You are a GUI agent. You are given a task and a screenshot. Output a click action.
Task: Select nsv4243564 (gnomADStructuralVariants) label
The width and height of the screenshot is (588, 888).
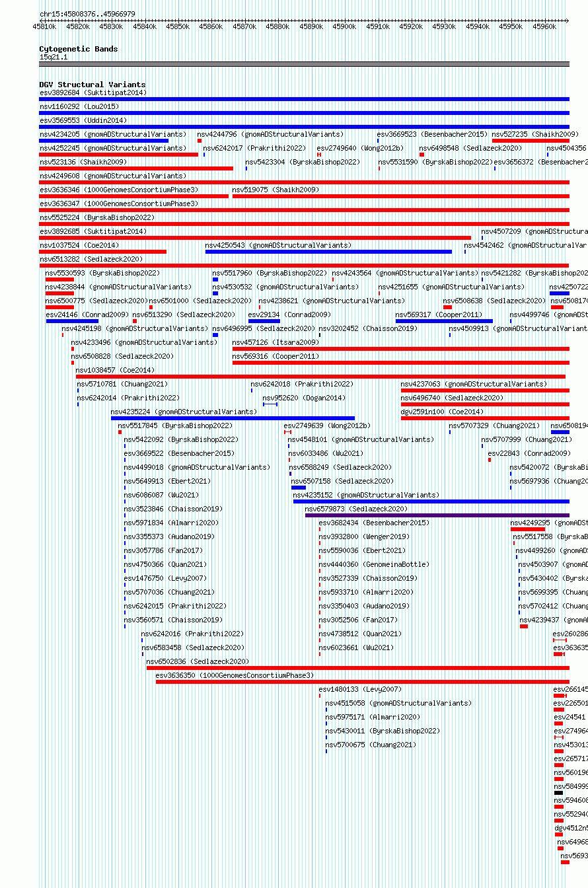click(x=406, y=273)
